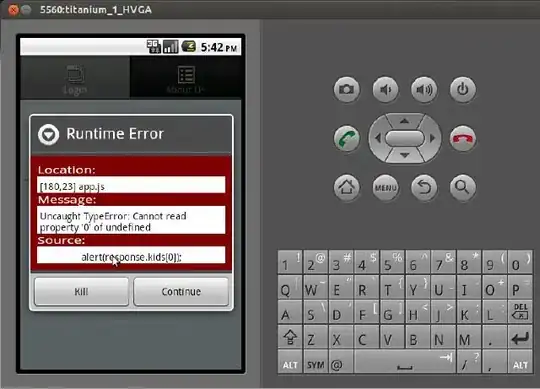Click the 1 key on emulator keyboard
This screenshot has height=389, width=540.
point(290,262)
